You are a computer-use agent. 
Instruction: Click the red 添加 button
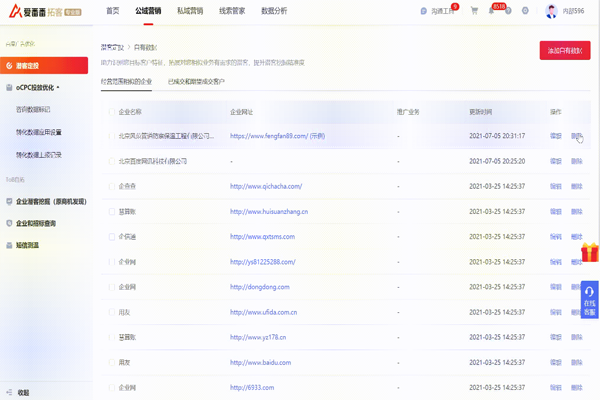pos(564,49)
